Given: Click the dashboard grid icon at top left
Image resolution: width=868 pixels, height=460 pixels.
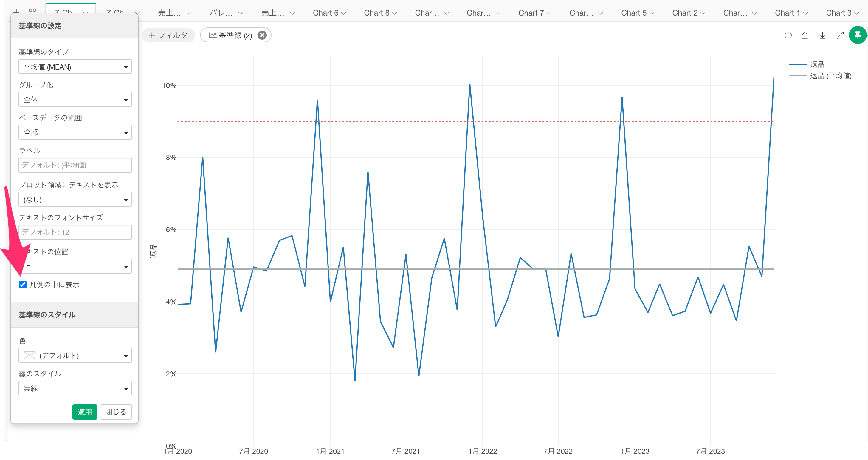Looking at the screenshot, I should point(32,11).
